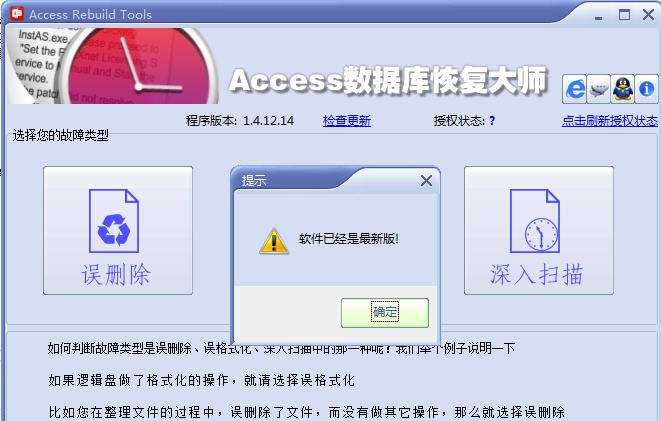Close the 提示 dialog with X
The width and height of the screenshot is (661, 421).
(426, 181)
